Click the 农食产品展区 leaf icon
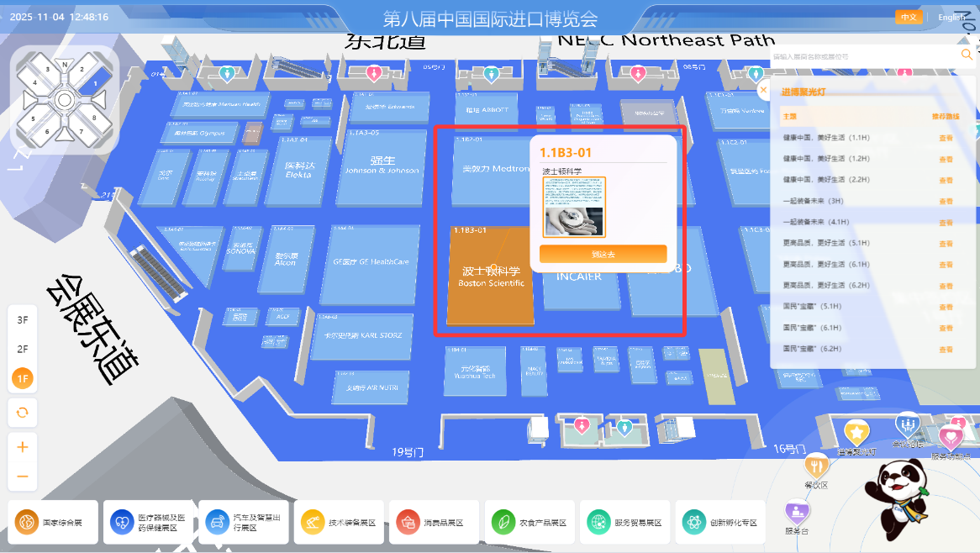The height and width of the screenshot is (553, 980). click(x=503, y=522)
